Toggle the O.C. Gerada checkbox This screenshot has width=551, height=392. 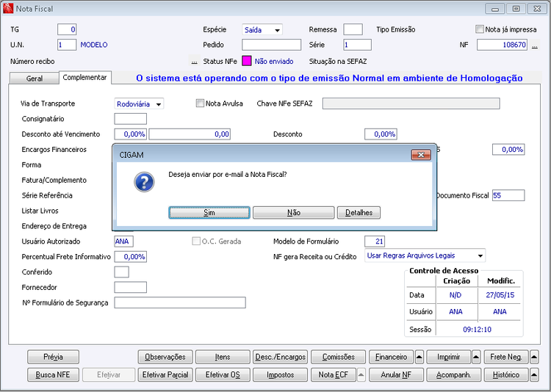[x=196, y=241]
